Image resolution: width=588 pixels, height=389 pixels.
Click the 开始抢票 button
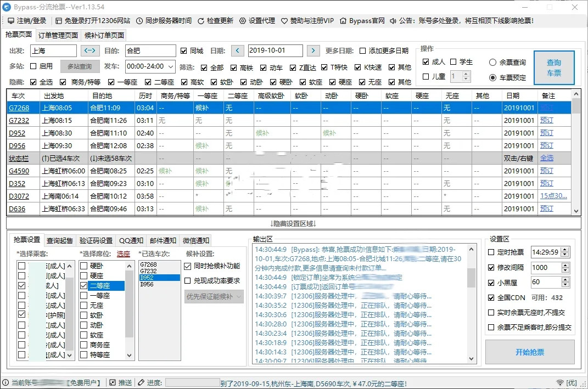point(529,353)
